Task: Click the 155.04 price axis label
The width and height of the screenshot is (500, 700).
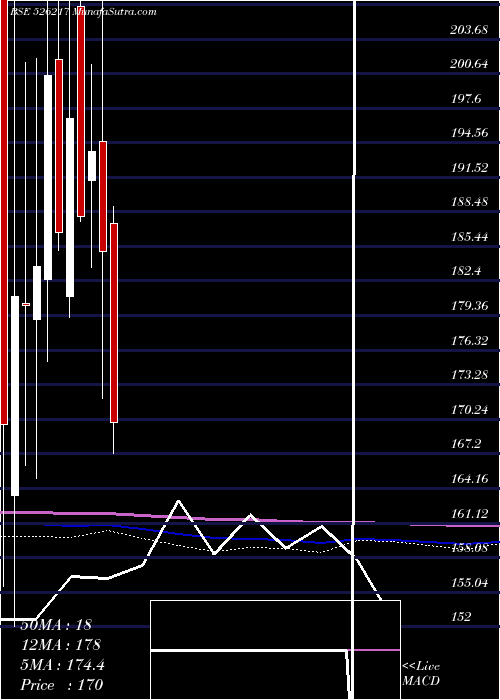Action: [x=468, y=583]
